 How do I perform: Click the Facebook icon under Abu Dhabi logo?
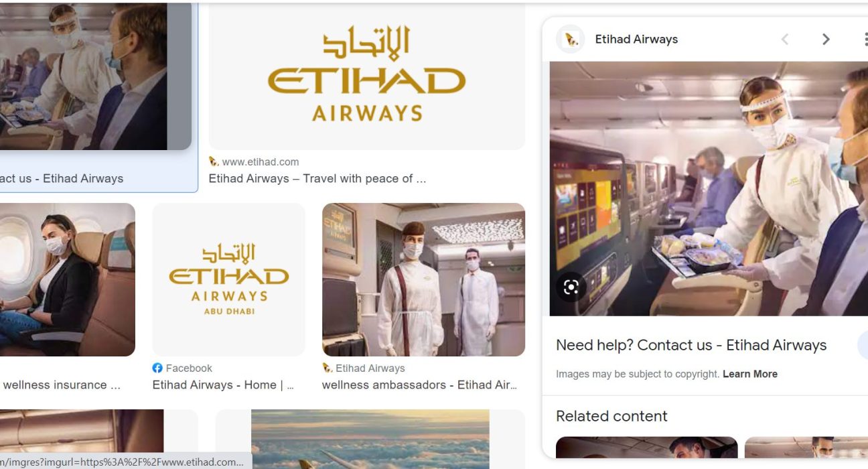coord(157,368)
